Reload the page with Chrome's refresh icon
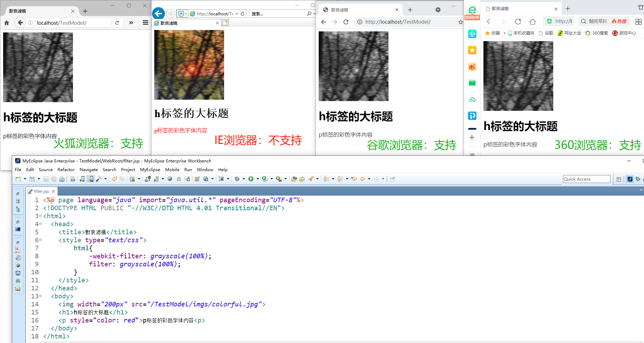Screen dimensions: 644x343 point(346,22)
